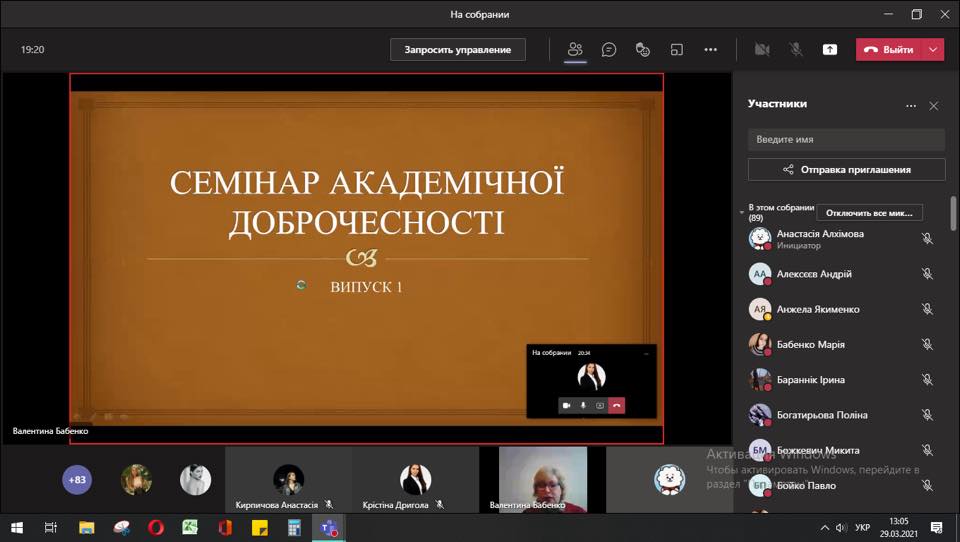Screen dimensions: 960x542
Task: Expand the dropdown arrow beside Выйти
Action: pos(933,50)
